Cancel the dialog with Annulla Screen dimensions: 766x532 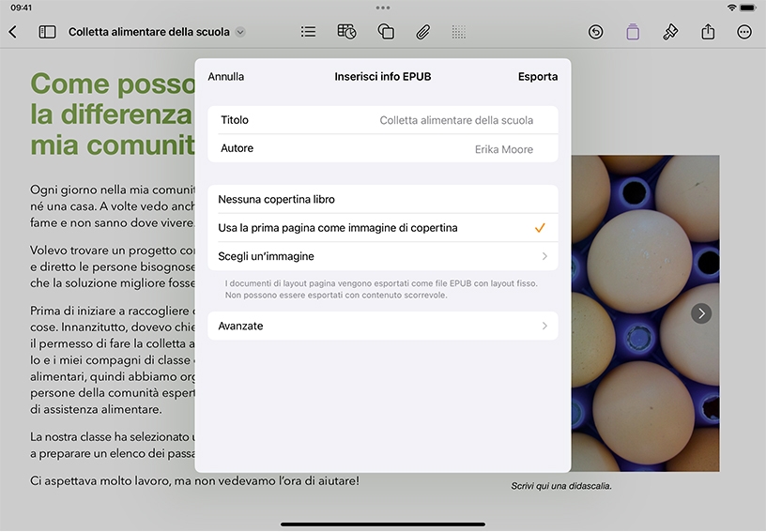point(225,77)
